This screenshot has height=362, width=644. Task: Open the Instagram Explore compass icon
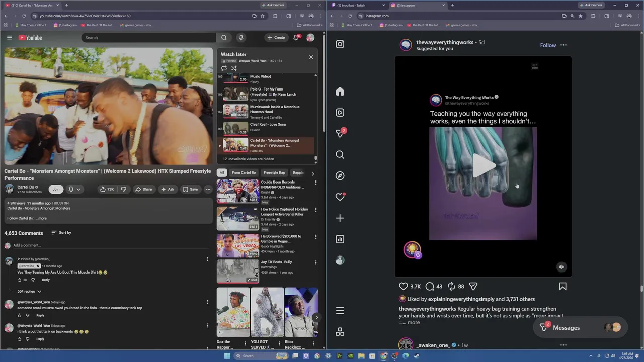point(340,176)
